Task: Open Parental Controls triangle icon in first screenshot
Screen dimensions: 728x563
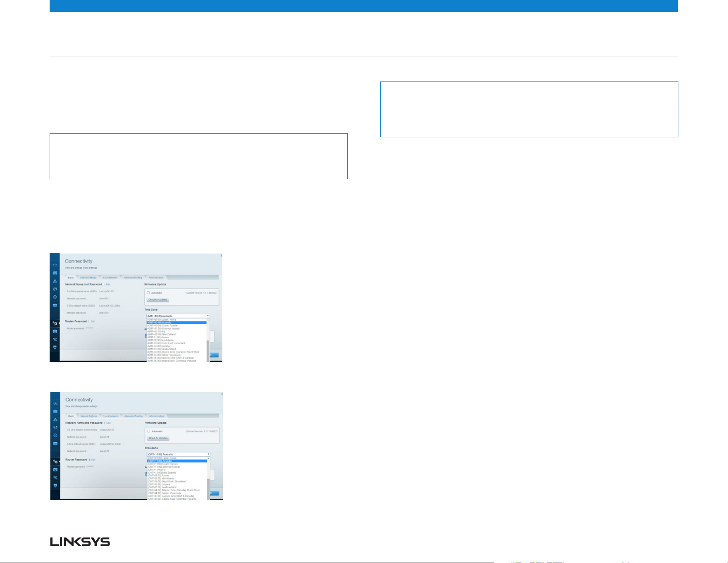Action: (55, 281)
